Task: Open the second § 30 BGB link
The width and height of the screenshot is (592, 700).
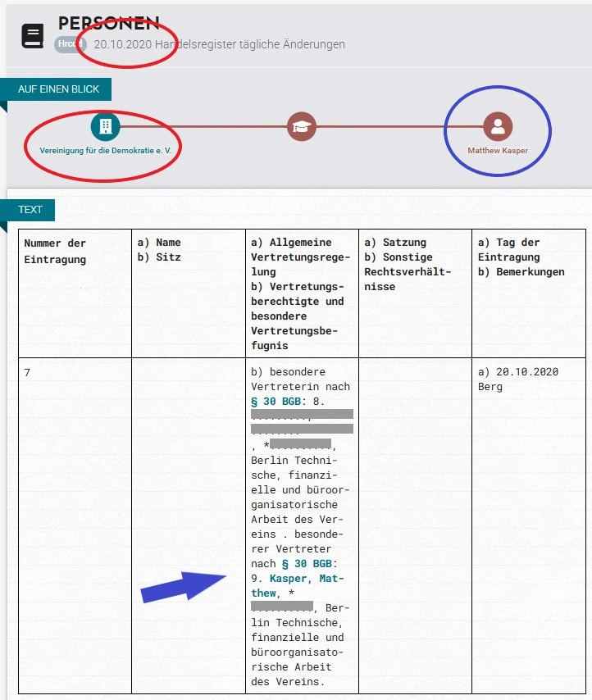Action: (x=307, y=564)
